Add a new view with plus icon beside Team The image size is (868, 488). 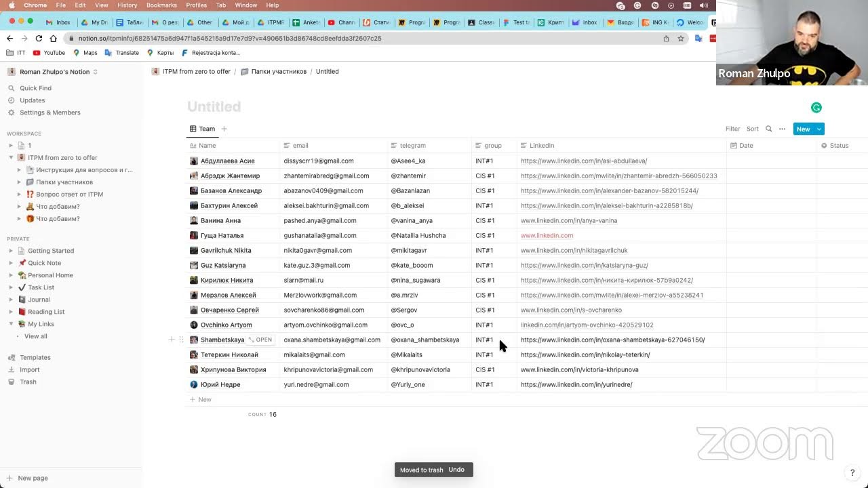tap(224, 129)
